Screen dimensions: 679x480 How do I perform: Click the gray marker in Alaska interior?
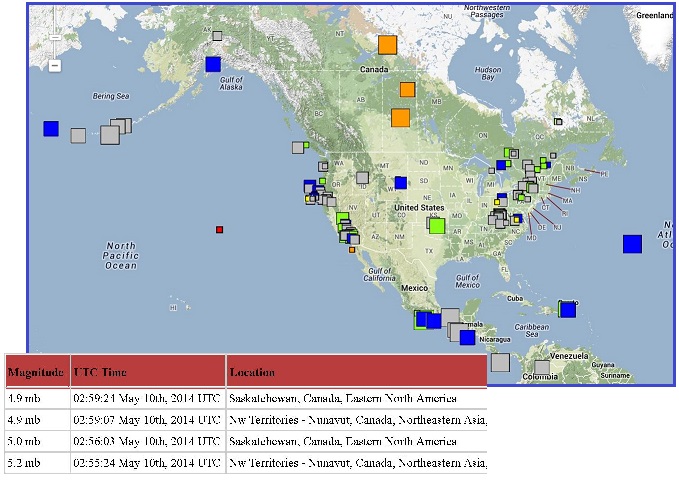tap(217, 36)
